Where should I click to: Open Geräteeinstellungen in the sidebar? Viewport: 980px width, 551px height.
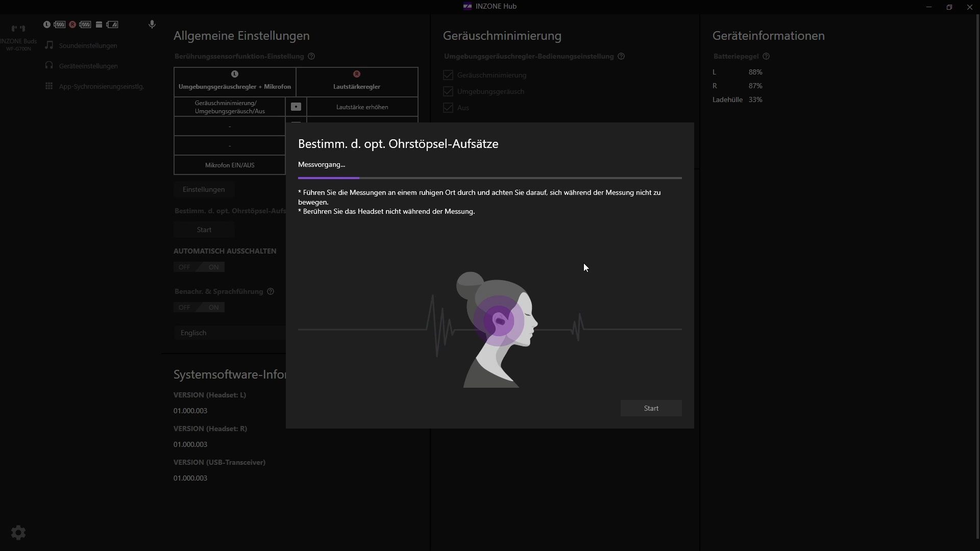88,66
